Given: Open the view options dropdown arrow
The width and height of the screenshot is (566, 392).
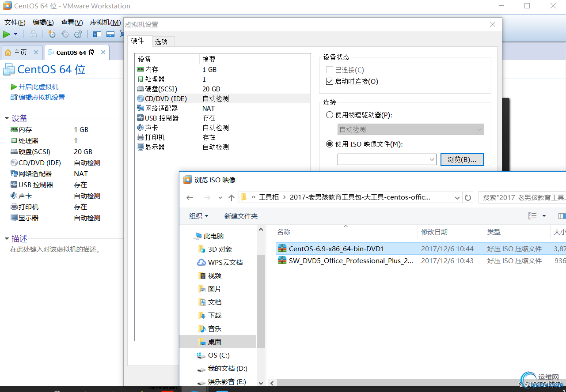Looking at the screenshot, I should pyautogui.click(x=544, y=216).
